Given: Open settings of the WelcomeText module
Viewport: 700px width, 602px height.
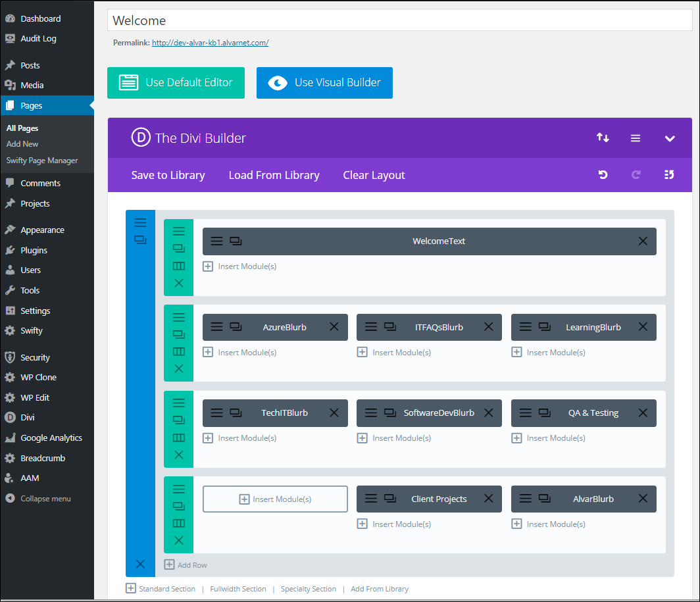Looking at the screenshot, I should [216, 241].
